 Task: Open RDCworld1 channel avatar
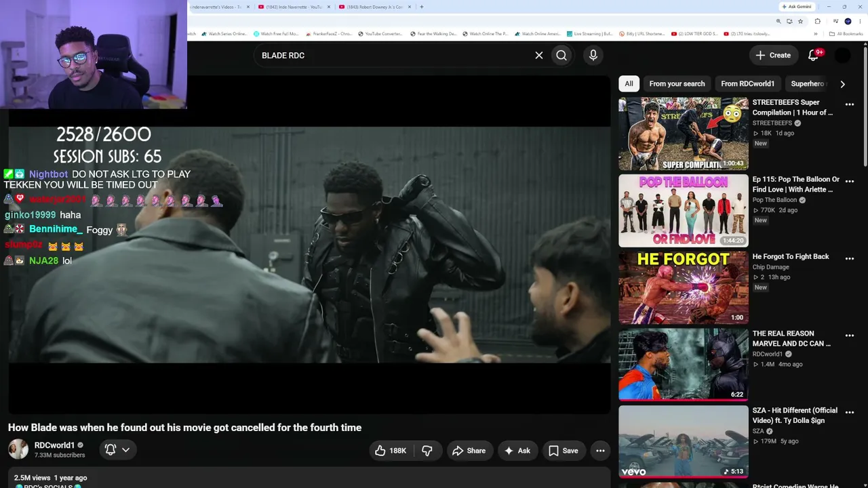[x=18, y=449]
